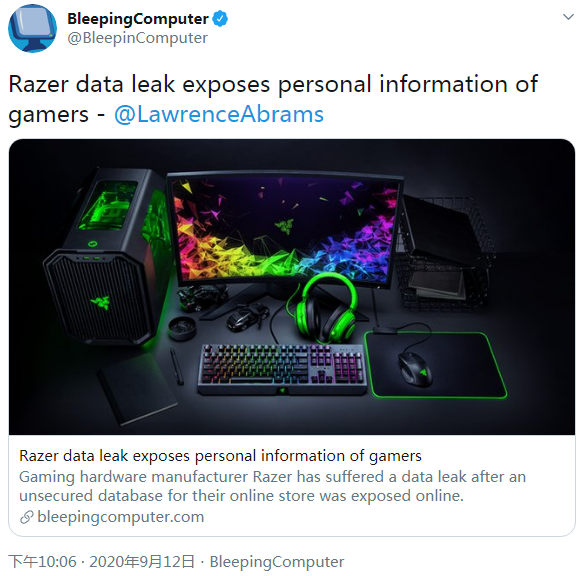This screenshot has width=584, height=576.
Task: Click the blue verified badge icon
Action: pyautogui.click(x=220, y=19)
